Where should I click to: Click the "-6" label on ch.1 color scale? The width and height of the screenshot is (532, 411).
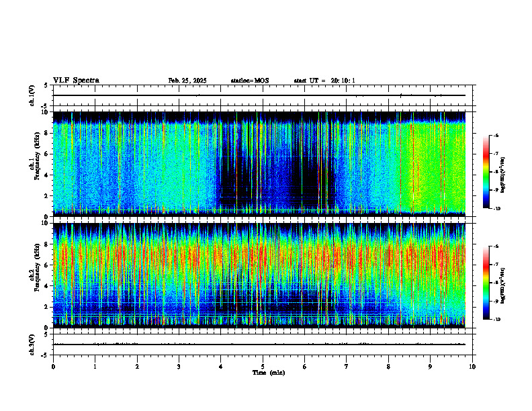pos(496,135)
